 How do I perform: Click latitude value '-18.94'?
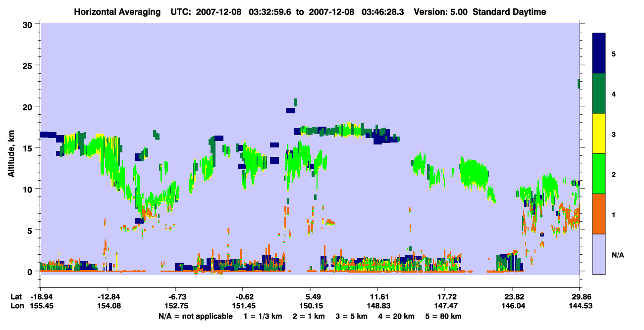(41, 297)
